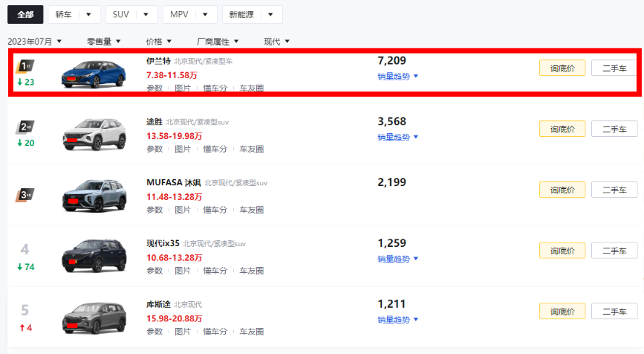The image size is (644, 354).
Task: Click 二手车 button for 途胜
Action: 614,129
